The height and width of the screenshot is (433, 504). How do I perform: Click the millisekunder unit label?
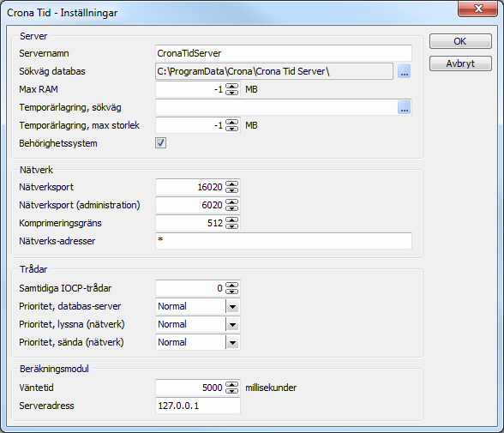tap(271, 388)
